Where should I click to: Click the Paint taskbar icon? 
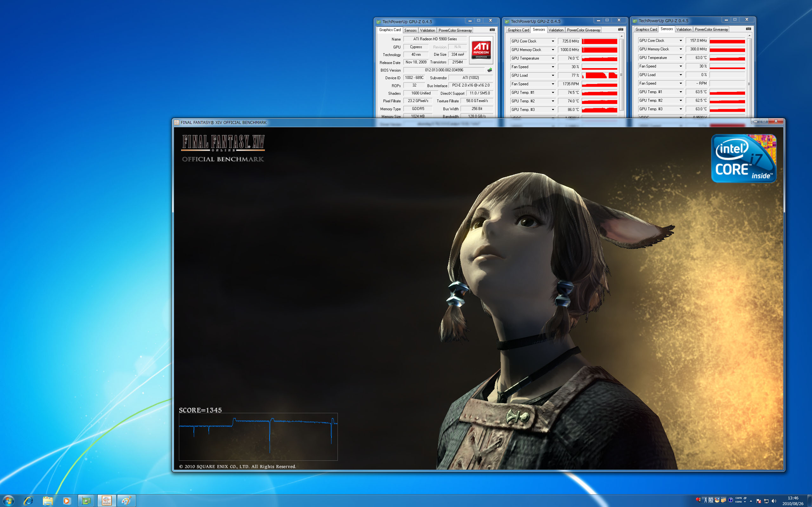click(x=126, y=501)
